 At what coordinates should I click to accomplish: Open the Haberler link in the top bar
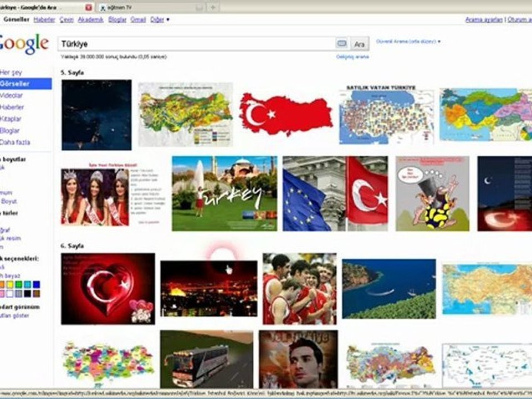click(44, 20)
